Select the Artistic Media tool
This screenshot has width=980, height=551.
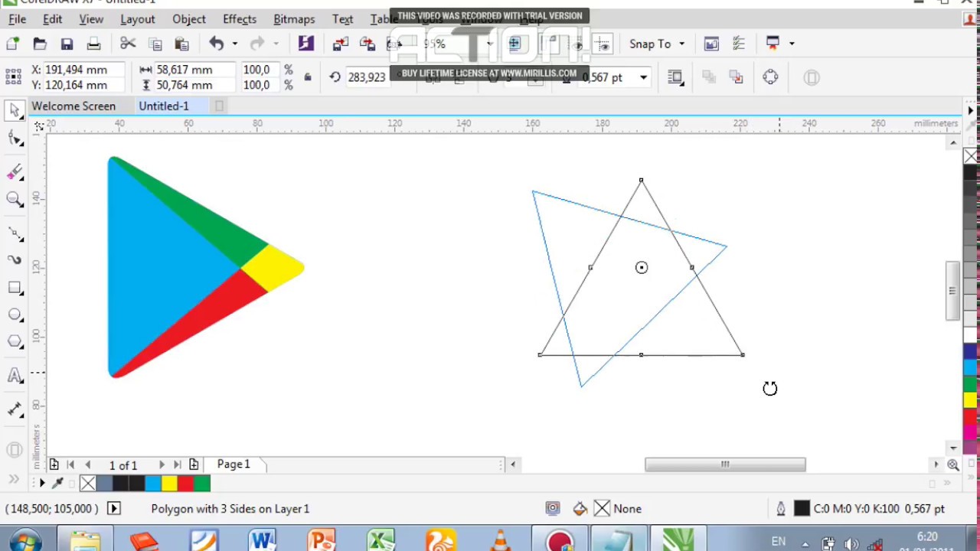coord(15,260)
